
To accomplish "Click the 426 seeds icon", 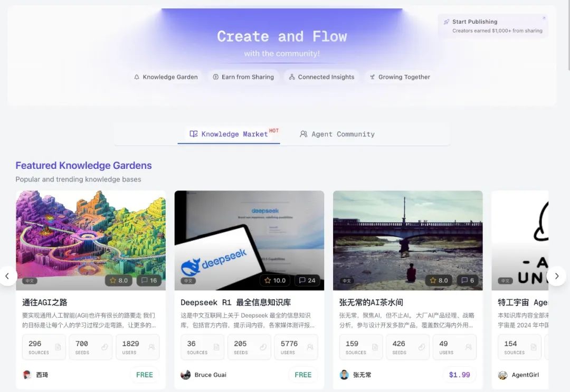I will [x=422, y=347].
